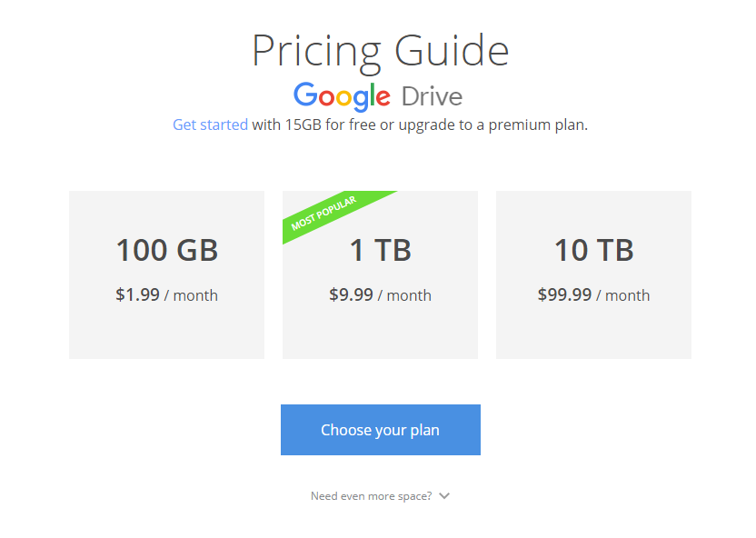Click the month label beside $99.99
Image resolution: width=756 pixels, height=538 pixels.
[627, 295]
